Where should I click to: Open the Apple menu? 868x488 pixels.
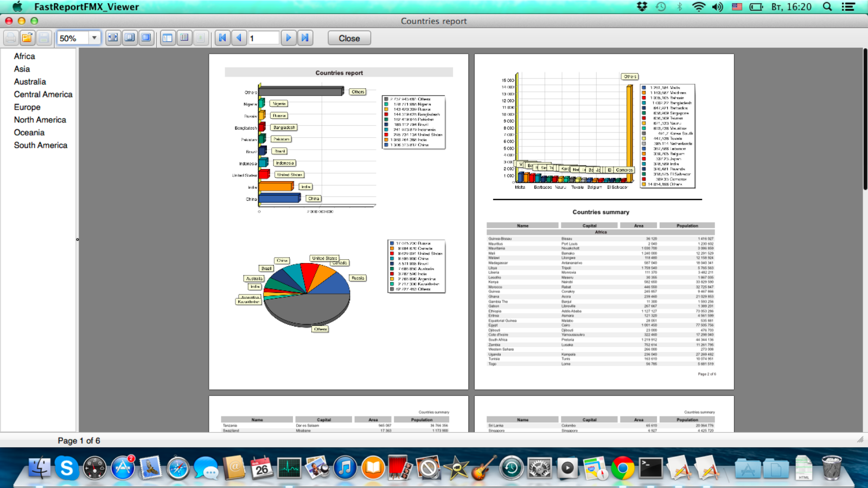[18, 7]
